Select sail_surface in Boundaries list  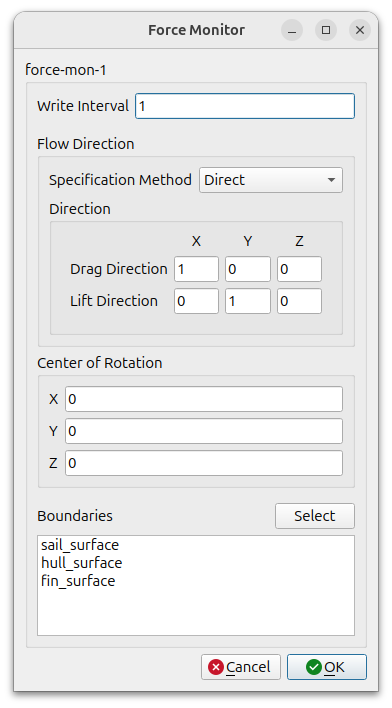80,545
